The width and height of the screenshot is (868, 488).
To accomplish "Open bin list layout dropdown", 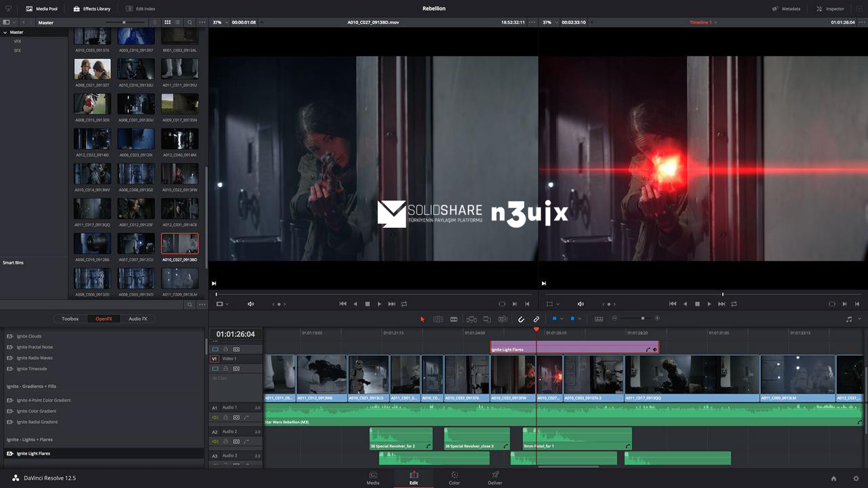I will pyautogui.click(x=8, y=22).
